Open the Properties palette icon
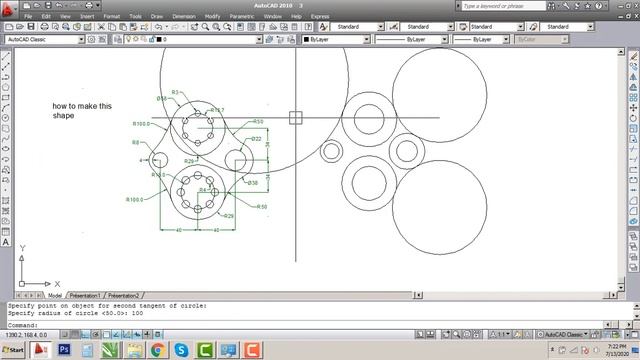The image size is (640, 360). tap(240, 27)
